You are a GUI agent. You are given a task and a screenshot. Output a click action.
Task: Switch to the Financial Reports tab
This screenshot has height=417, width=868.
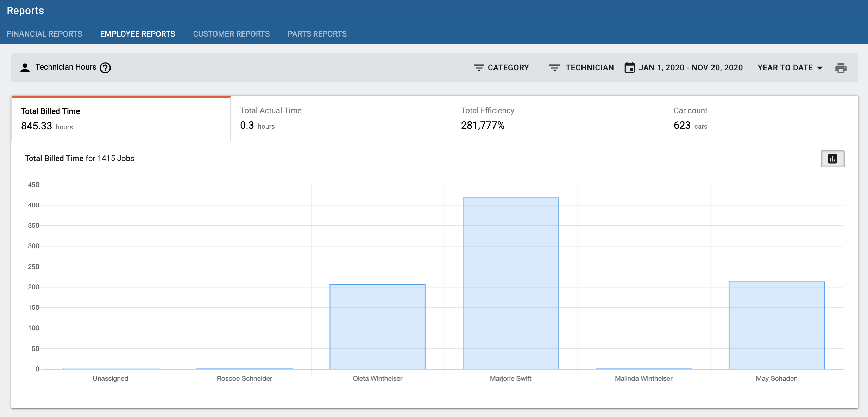(x=44, y=34)
